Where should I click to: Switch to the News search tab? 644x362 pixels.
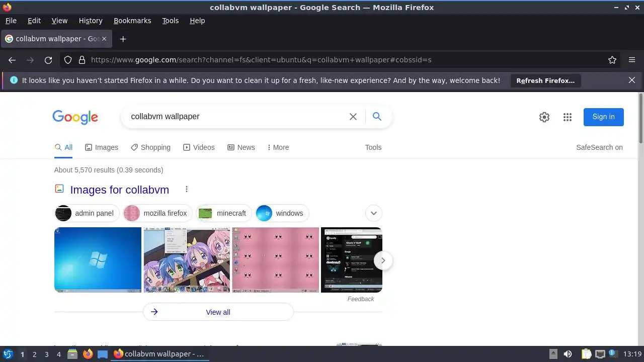coord(241,147)
